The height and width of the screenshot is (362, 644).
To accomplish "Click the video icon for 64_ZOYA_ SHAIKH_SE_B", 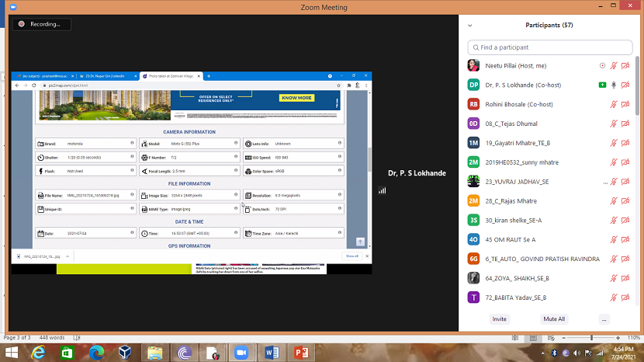I will tap(625, 279).
